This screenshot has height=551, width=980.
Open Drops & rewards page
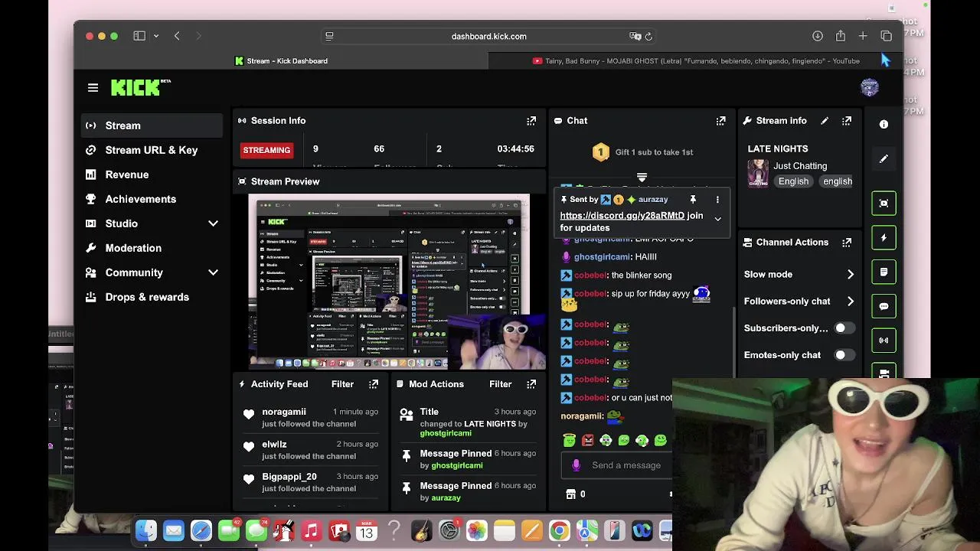pos(152,297)
